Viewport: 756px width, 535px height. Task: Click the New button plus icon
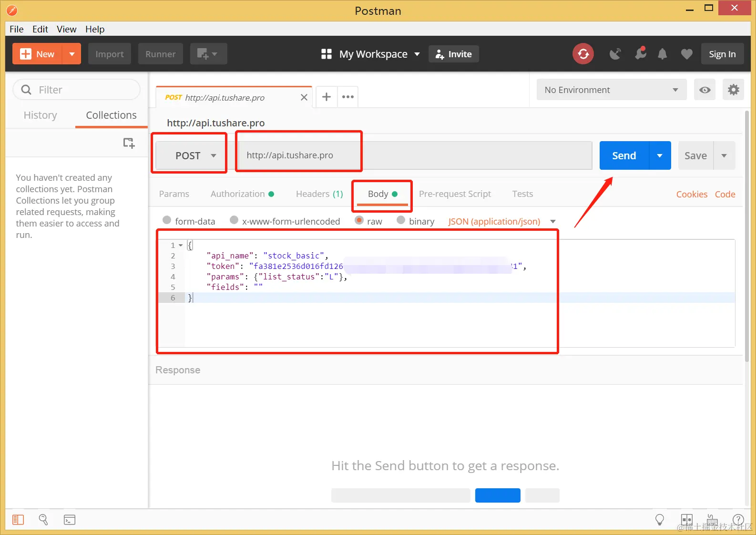[26, 54]
